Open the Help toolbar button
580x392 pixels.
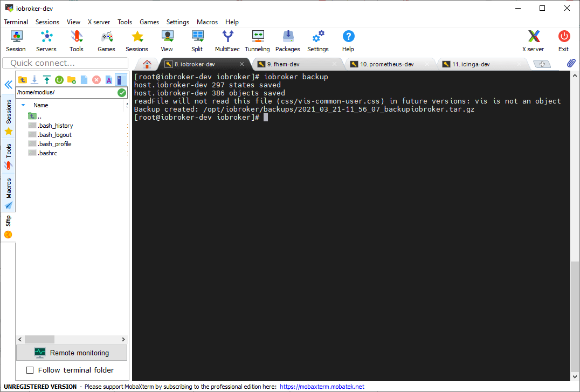click(x=348, y=41)
